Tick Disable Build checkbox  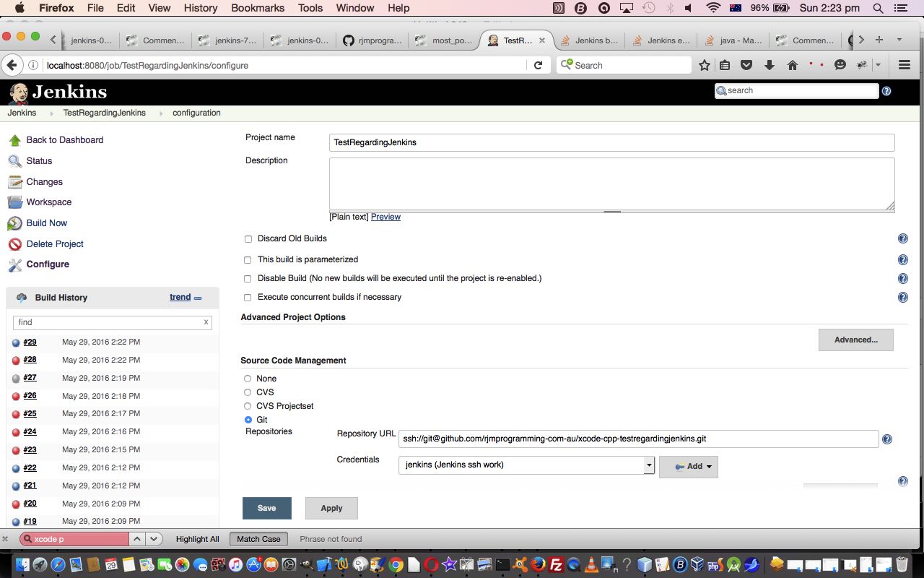coord(248,279)
